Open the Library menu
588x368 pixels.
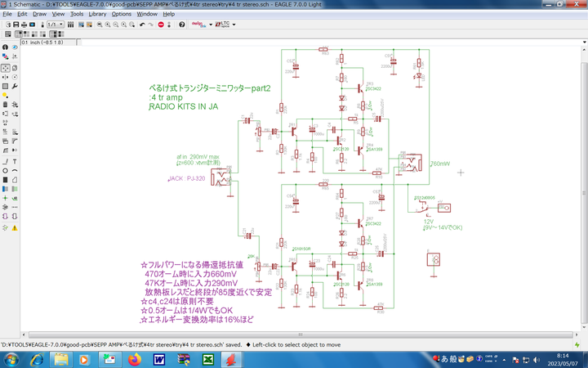[97, 14]
